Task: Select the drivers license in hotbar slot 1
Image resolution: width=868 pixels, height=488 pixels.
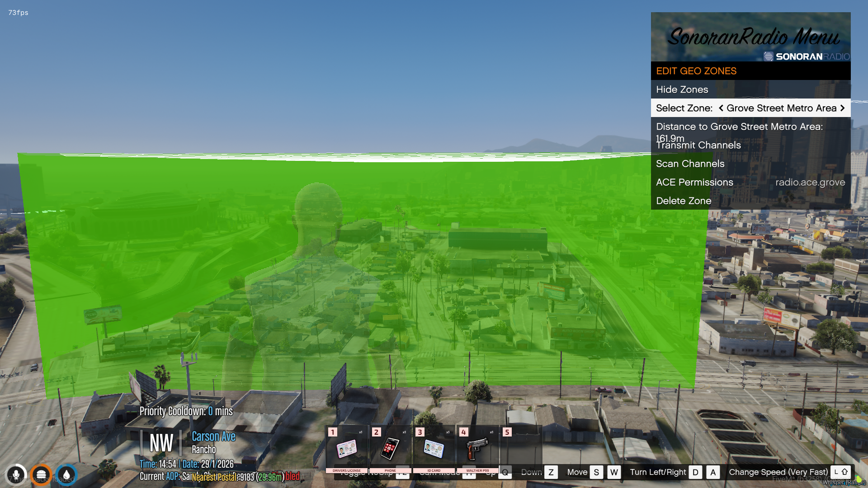Action: click(x=347, y=449)
